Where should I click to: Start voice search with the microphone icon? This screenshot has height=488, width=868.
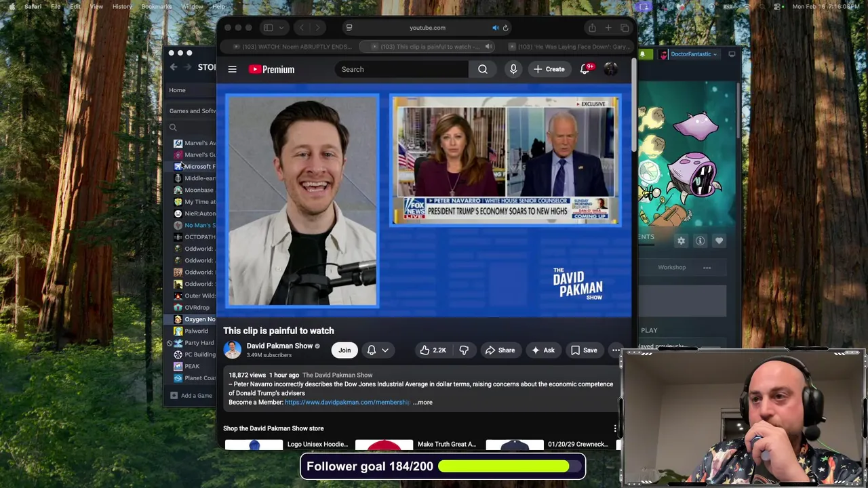(x=513, y=69)
